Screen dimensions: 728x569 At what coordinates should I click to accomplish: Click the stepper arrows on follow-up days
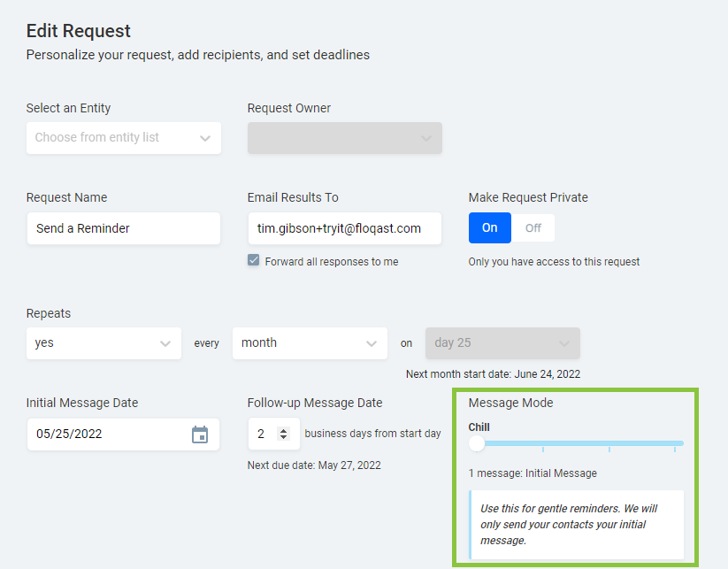[283, 434]
